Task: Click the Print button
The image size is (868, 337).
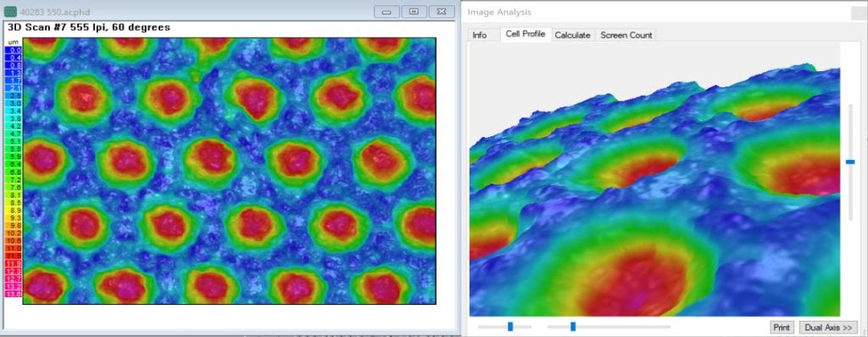Action: [782, 327]
